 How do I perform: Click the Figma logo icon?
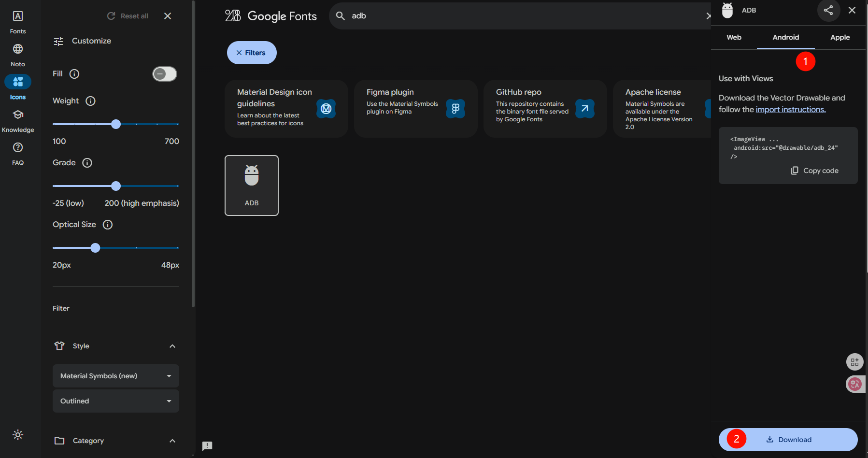[455, 109]
